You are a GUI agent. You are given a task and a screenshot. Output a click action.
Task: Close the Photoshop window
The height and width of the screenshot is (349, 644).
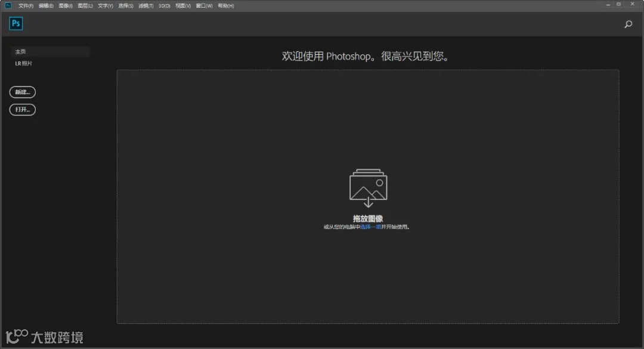point(632,5)
